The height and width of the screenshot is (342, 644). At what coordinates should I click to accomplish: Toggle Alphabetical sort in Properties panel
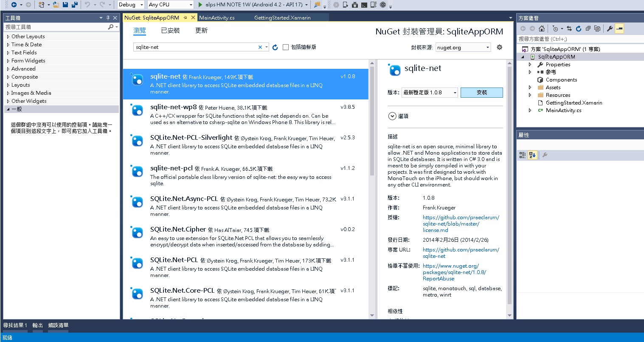pyautogui.click(x=533, y=155)
